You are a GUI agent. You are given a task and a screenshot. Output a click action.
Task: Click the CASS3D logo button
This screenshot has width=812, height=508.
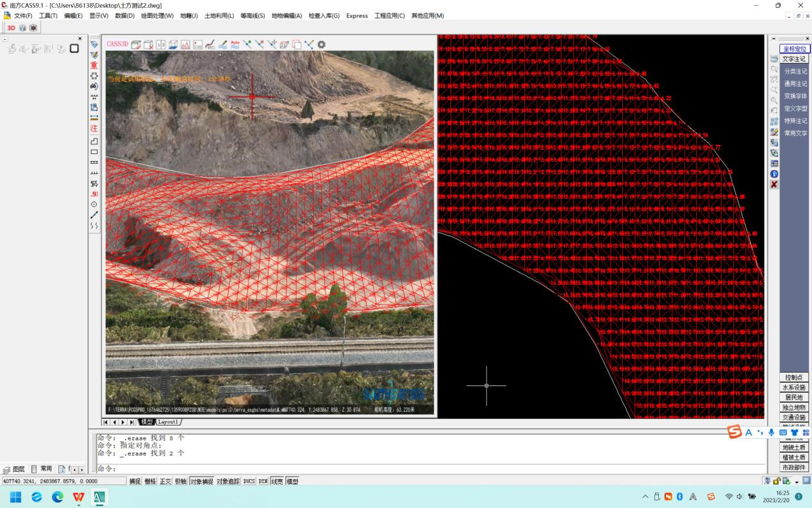pos(117,44)
